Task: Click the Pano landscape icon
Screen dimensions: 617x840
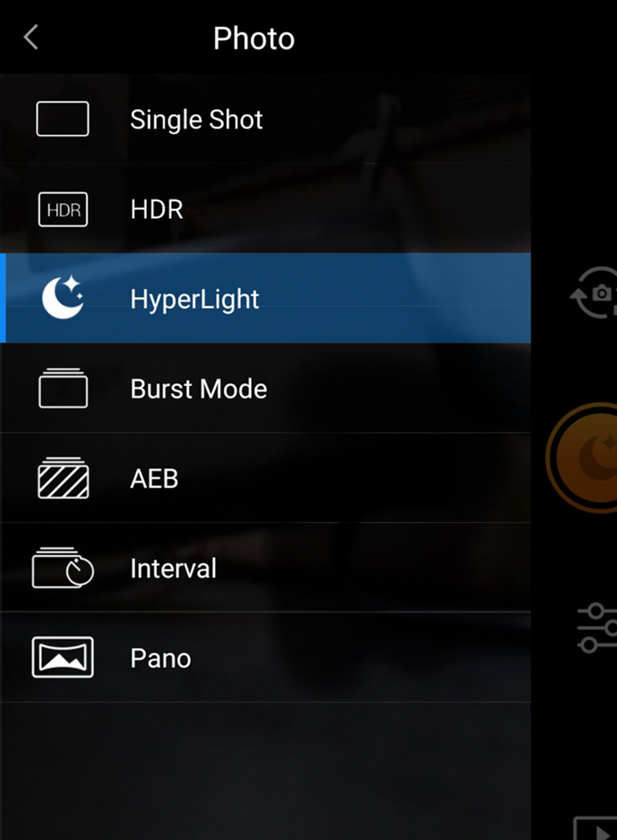Action: point(63,657)
